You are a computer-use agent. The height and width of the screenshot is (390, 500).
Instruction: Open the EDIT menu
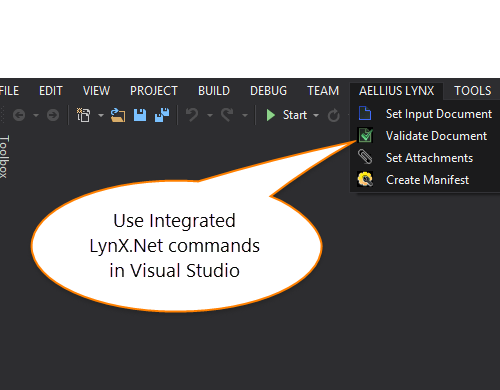(x=51, y=91)
